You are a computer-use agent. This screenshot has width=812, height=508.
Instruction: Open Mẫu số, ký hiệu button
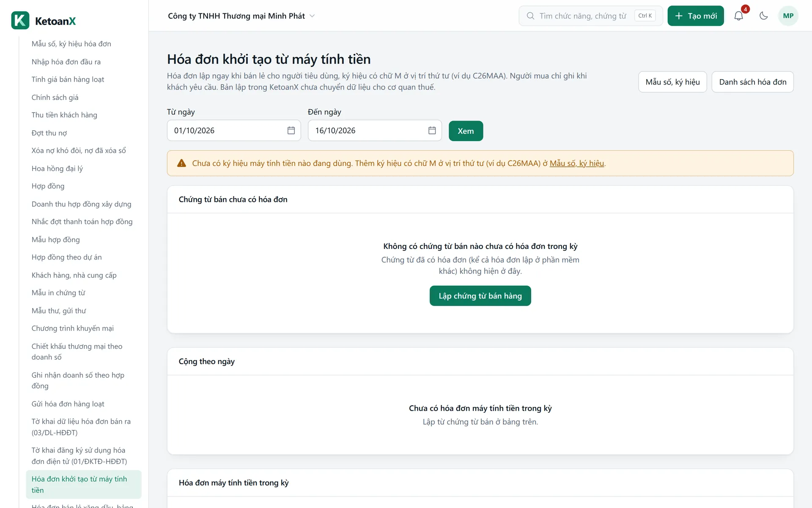pos(672,82)
